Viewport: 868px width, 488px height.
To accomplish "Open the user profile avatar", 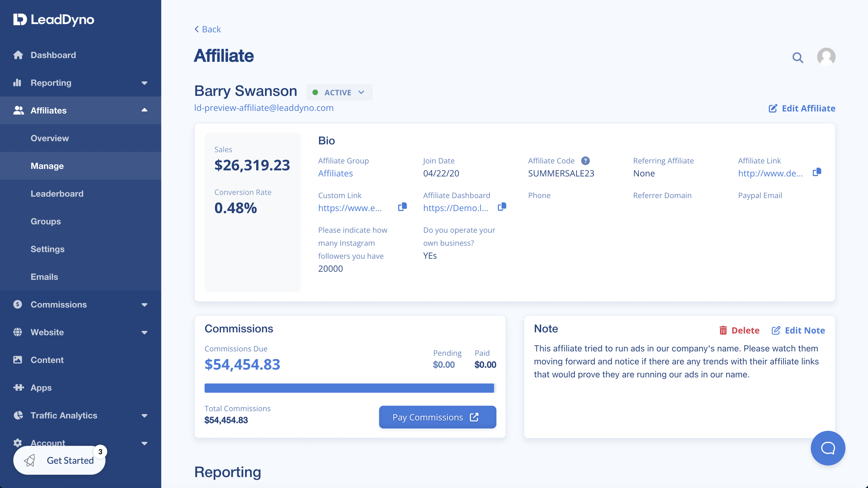I will (x=826, y=57).
